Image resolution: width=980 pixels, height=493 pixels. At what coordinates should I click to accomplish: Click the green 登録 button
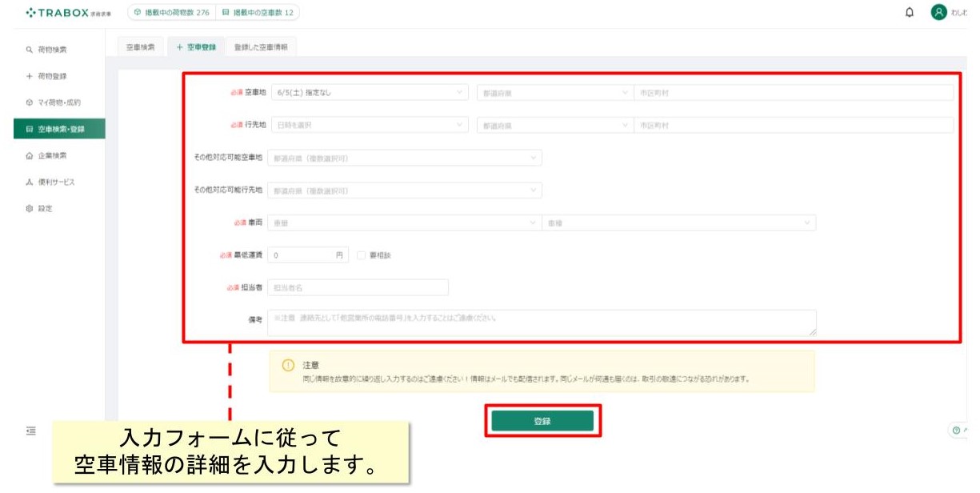click(542, 421)
